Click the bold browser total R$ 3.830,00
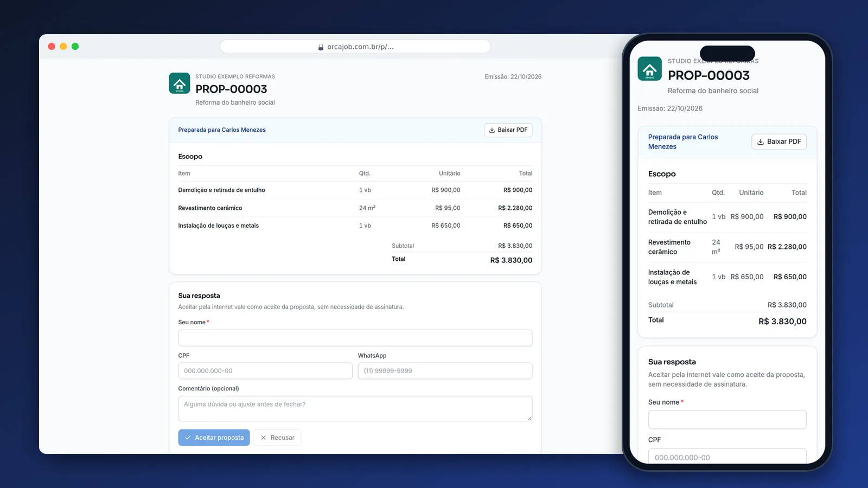The width and height of the screenshot is (868, 488). point(511,260)
